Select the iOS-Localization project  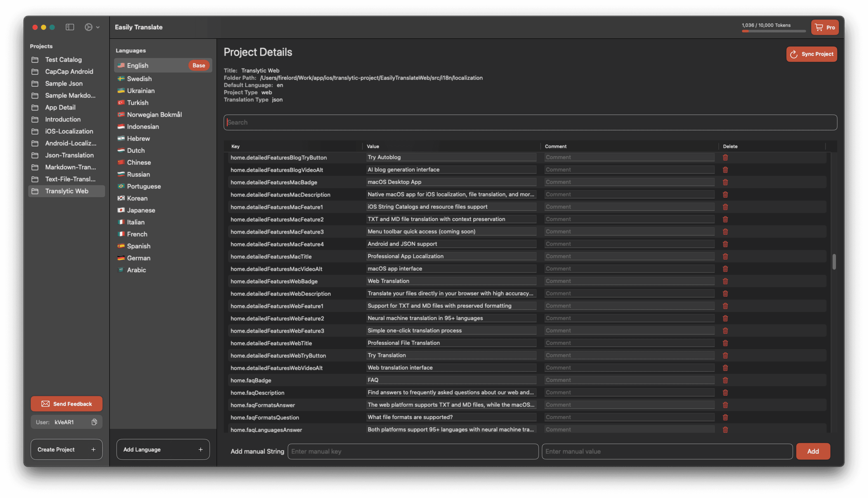[66, 131]
